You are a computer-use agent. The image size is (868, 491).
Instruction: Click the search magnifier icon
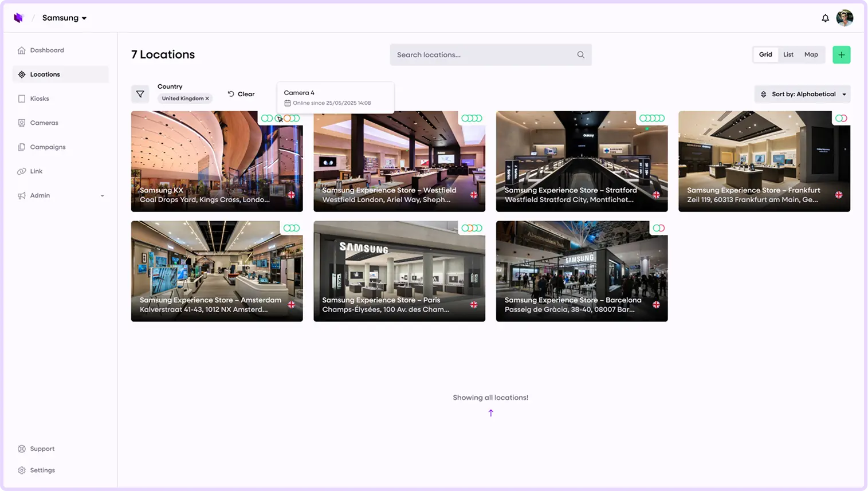pyautogui.click(x=581, y=55)
